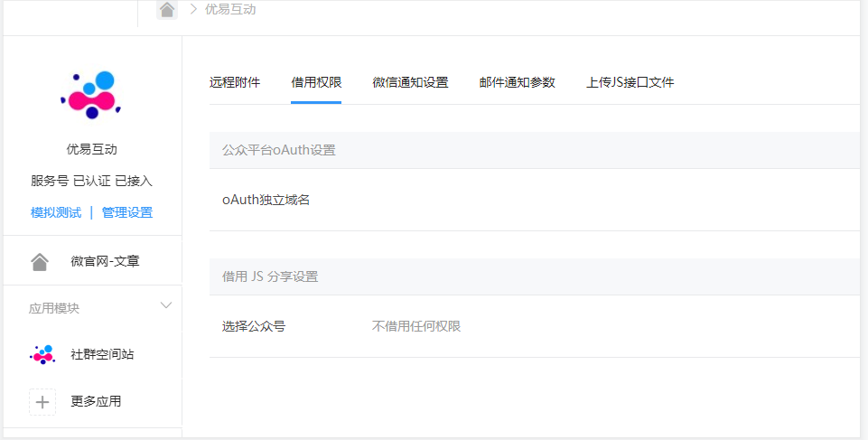Click the breadcrumb separator chevron

tap(193, 9)
